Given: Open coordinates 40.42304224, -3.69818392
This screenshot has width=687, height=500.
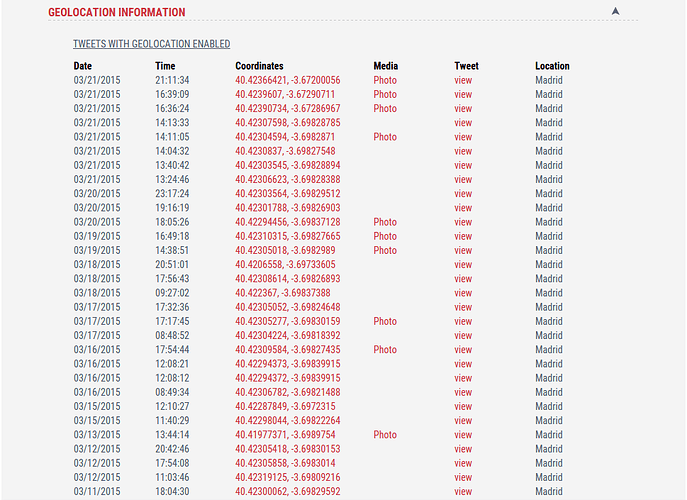Looking at the screenshot, I should (x=287, y=335).
